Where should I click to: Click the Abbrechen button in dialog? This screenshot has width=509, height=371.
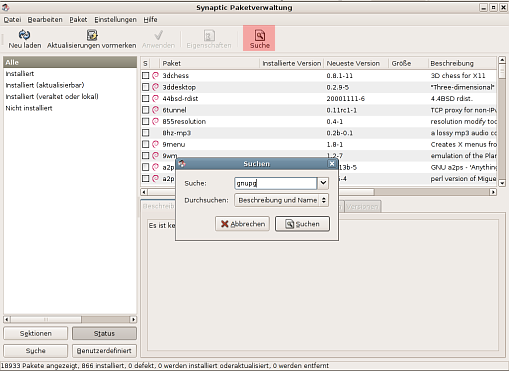click(x=242, y=224)
